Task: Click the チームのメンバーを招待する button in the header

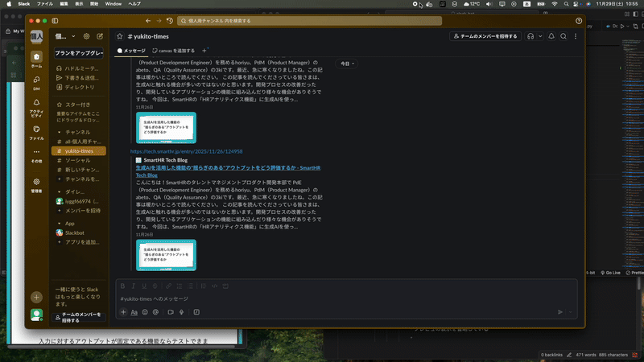Action: click(x=484, y=36)
